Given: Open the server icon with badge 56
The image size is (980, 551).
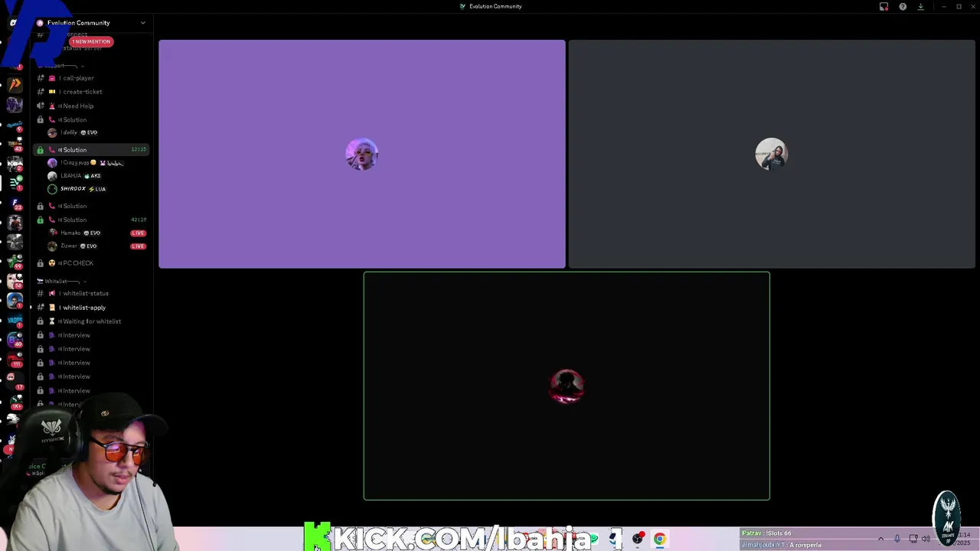Looking at the screenshot, I should coord(15,281).
